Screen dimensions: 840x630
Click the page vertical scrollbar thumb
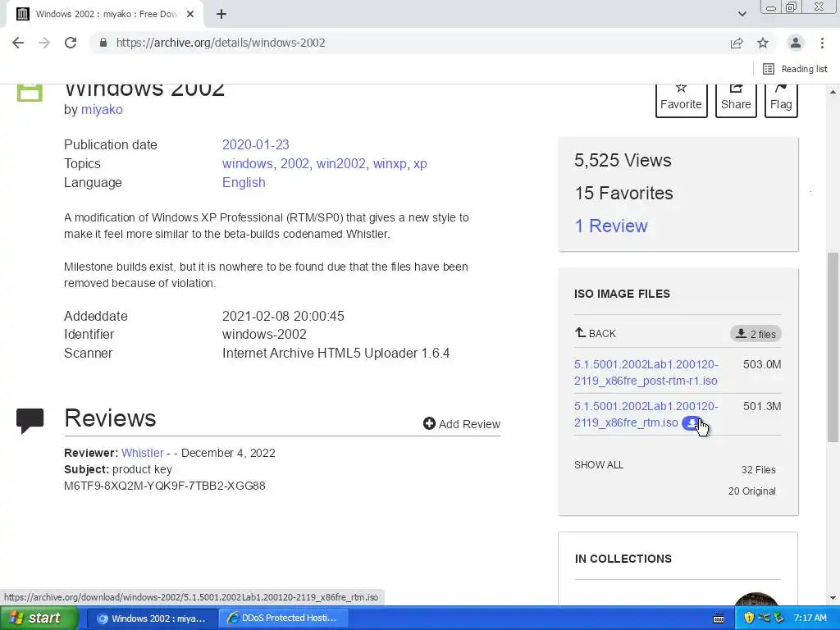(x=833, y=347)
